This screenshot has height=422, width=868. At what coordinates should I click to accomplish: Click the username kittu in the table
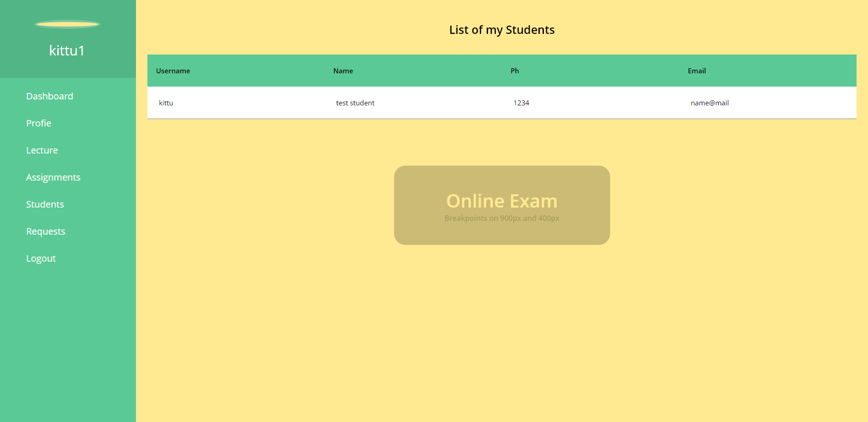coord(166,103)
